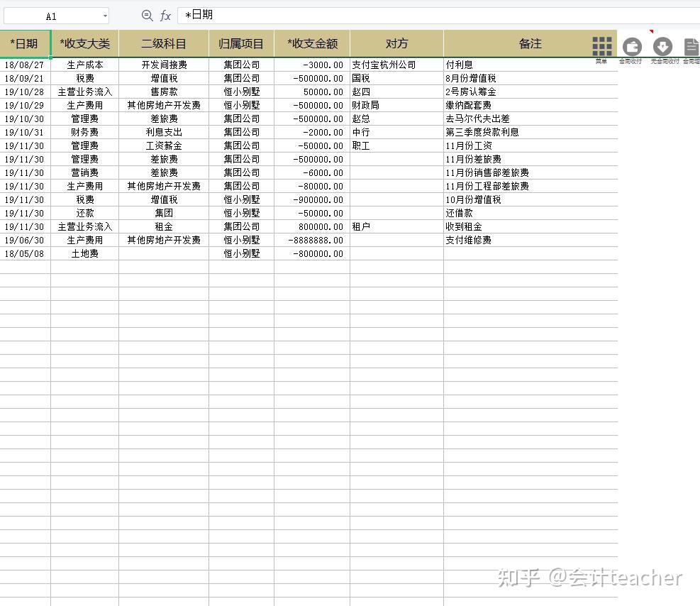Select date cell 18/09/21

coord(25,78)
